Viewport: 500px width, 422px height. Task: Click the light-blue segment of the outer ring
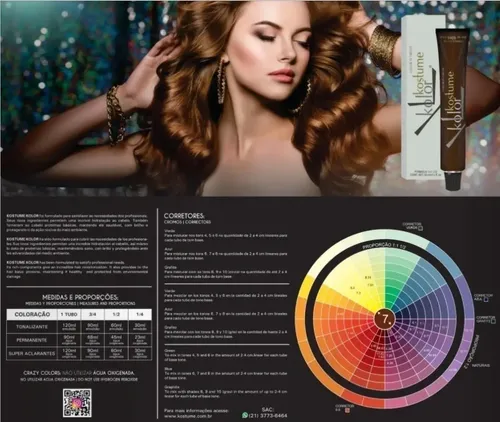[445, 258]
